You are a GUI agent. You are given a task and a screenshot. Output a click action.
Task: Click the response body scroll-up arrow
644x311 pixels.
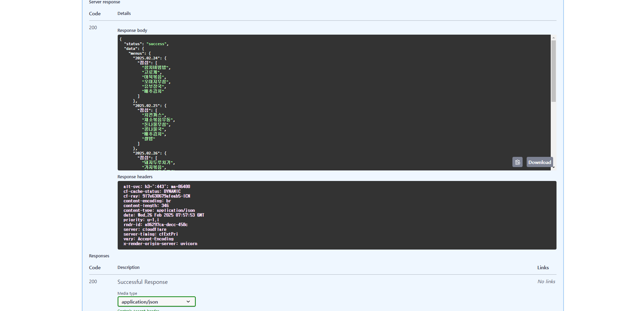(x=553, y=38)
